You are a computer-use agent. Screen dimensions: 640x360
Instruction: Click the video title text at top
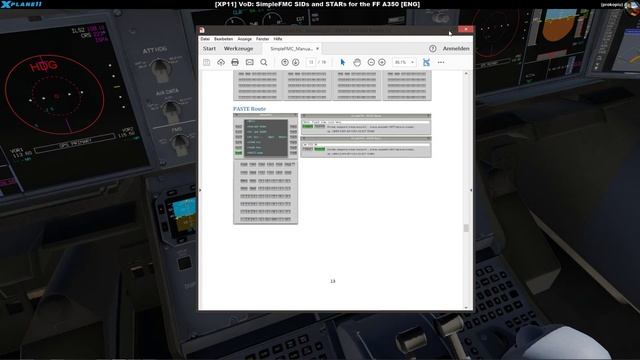click(x=317, y=4)
